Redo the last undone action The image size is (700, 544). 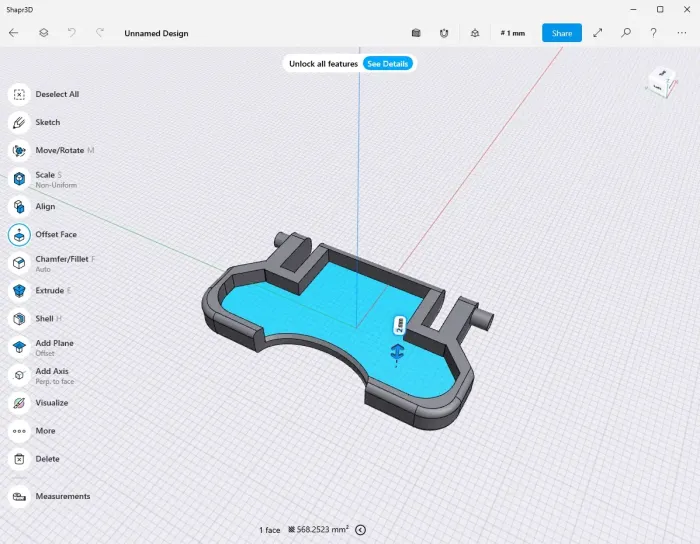coord(100,33)
